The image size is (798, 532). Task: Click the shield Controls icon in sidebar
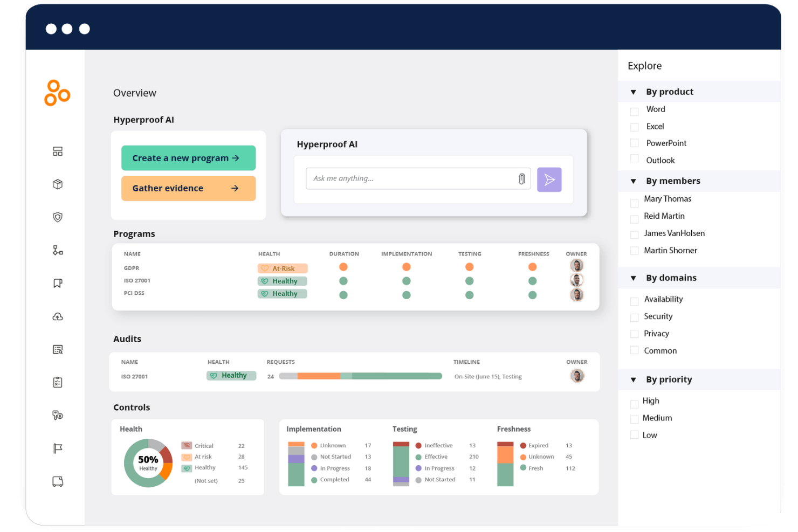[x=57, y=217]
